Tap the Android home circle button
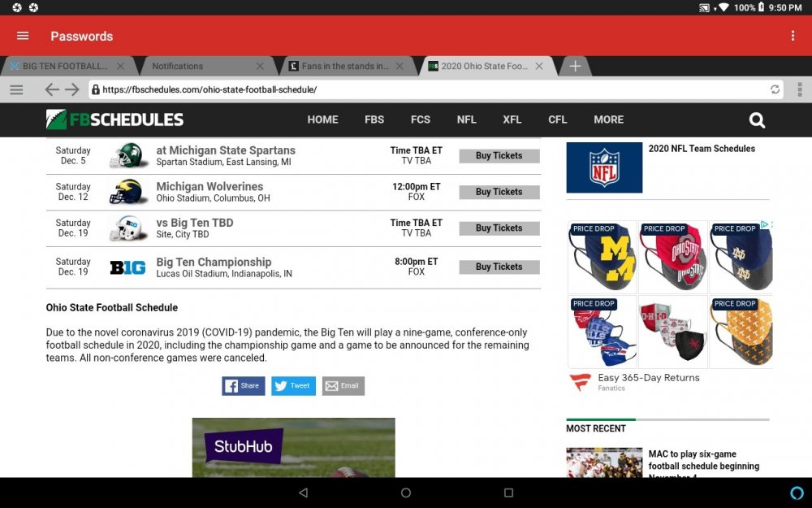The width and height of the screenshot is (812, 508). 406,493
